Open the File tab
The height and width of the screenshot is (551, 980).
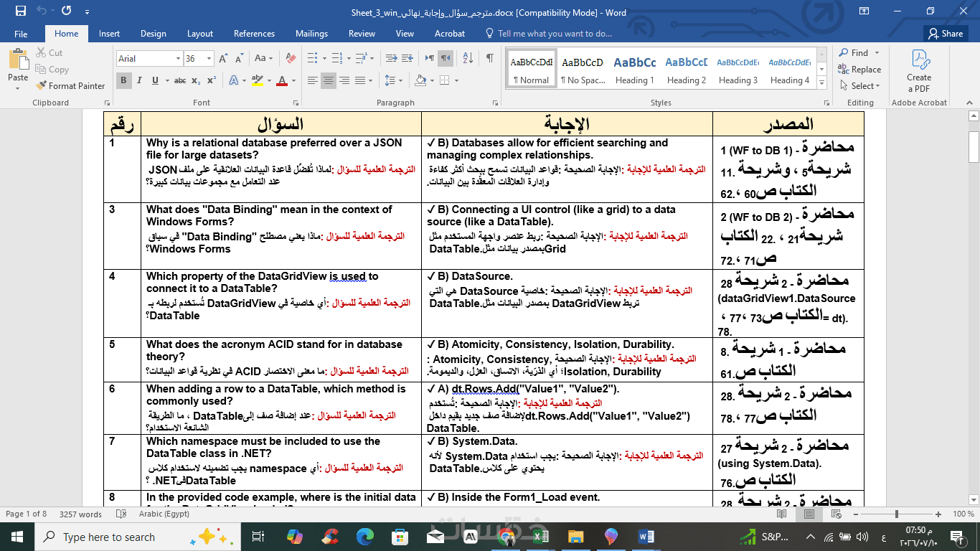click(21, 34)
